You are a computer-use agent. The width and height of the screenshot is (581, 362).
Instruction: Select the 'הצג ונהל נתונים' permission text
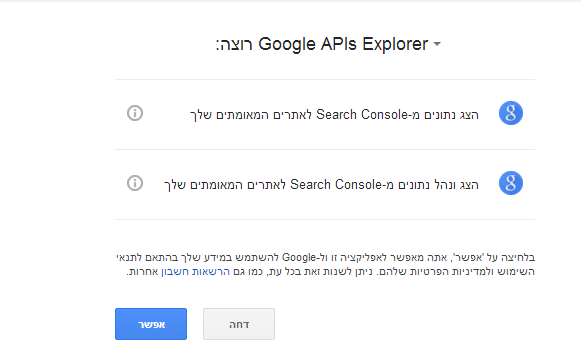click(321, 185)
